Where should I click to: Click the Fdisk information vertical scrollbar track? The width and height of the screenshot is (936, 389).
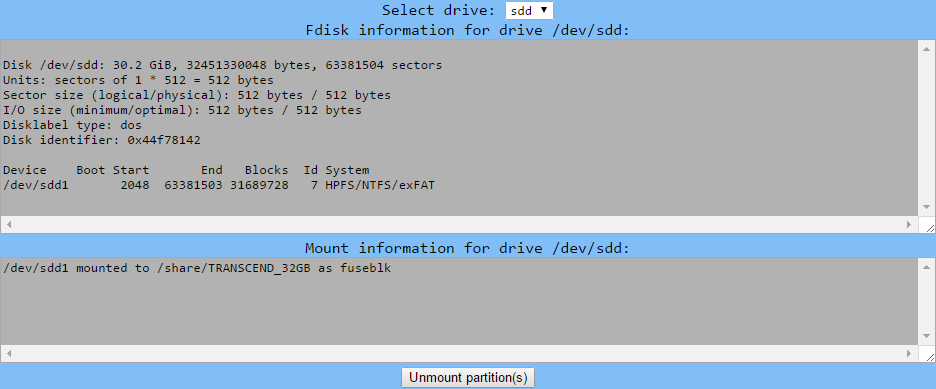click(x=926, y=128)
